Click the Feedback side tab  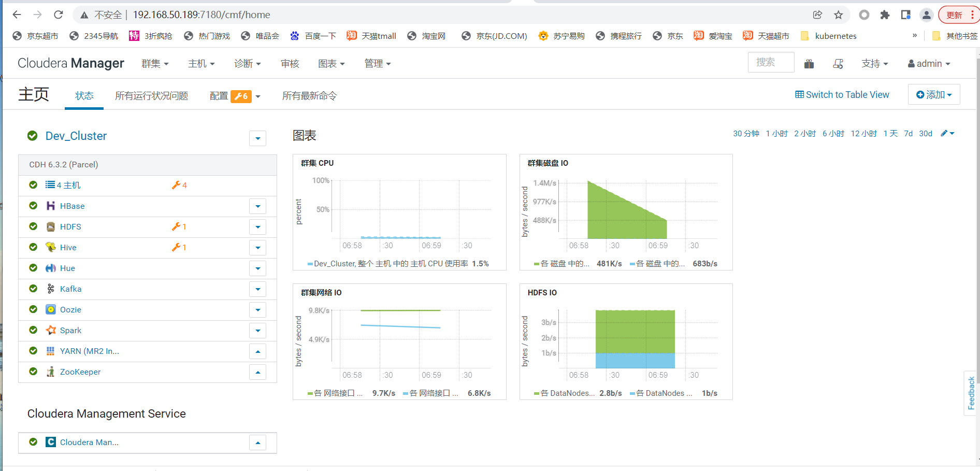point(971,393)
